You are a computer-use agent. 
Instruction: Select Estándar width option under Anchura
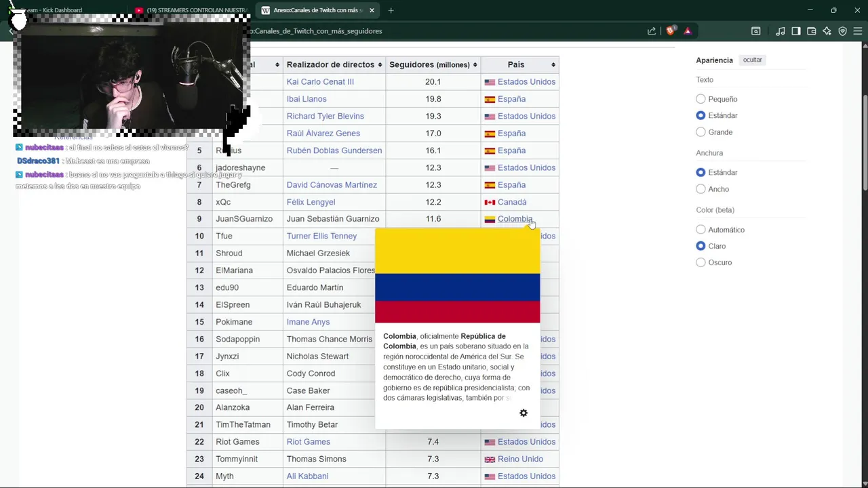pyautogui.click(x=701, y=172)
